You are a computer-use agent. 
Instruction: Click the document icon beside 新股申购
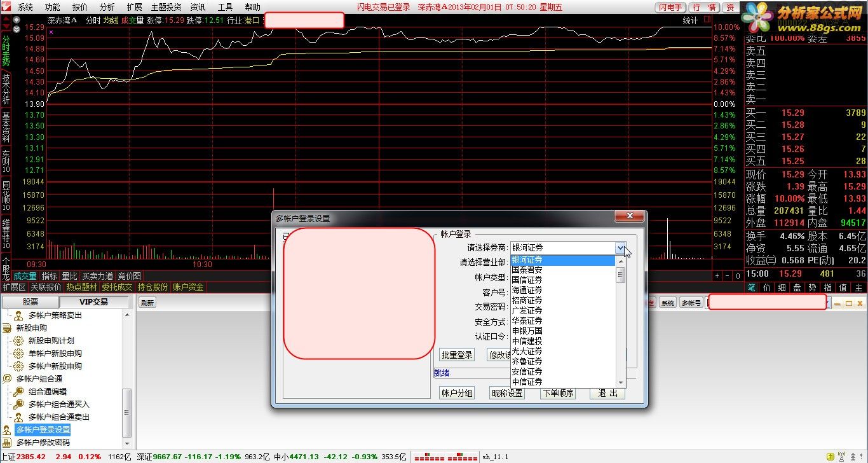click(7, 328)
